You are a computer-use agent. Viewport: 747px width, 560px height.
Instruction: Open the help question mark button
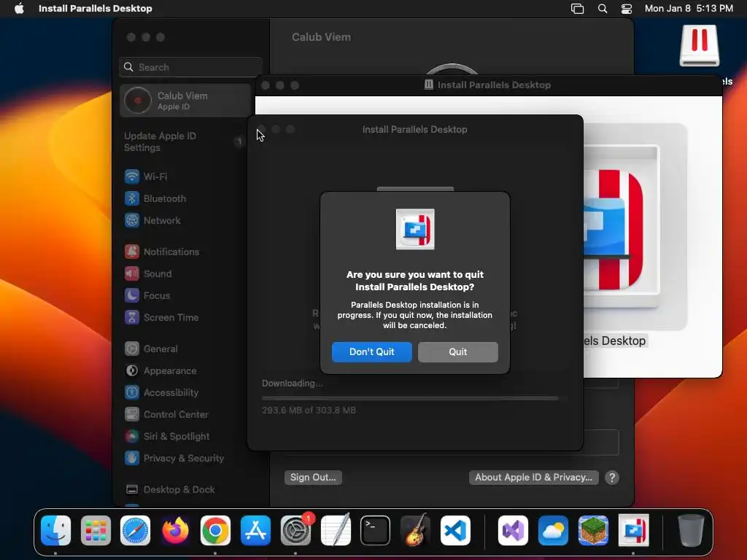pos(612,478)
